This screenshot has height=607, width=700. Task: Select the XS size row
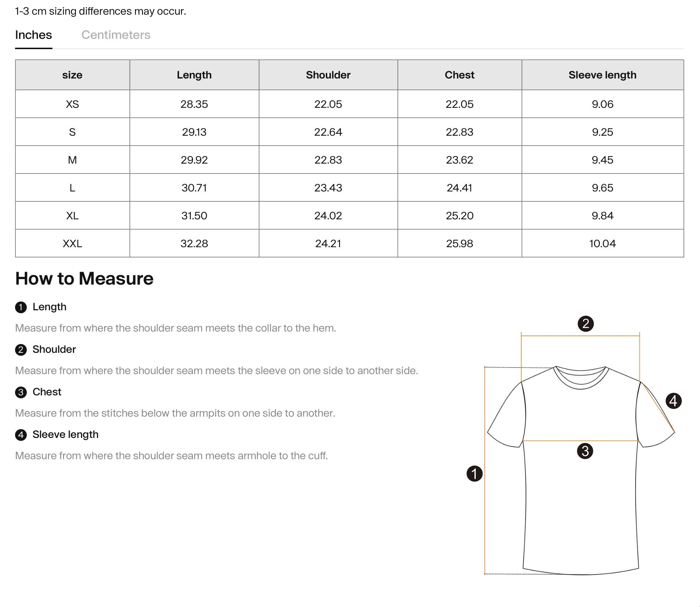click(72, 104)
